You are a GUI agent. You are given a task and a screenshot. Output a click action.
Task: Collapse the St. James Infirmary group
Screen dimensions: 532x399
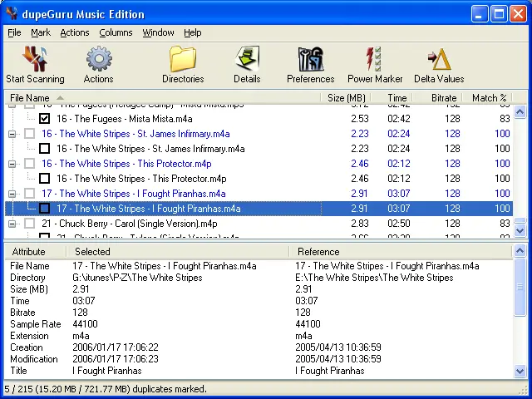point(12,134)
